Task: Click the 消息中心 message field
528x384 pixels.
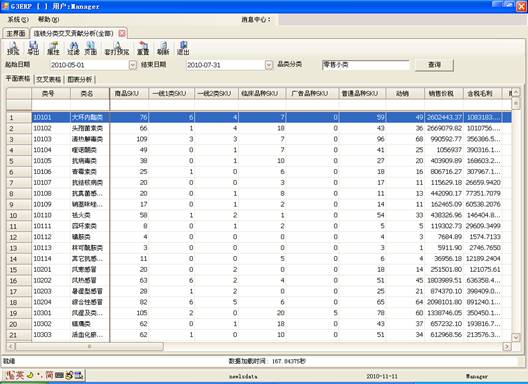Action: point(401,20)
